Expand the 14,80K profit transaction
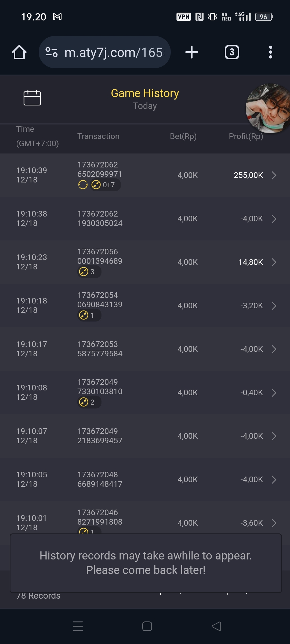 coord(274,262)
